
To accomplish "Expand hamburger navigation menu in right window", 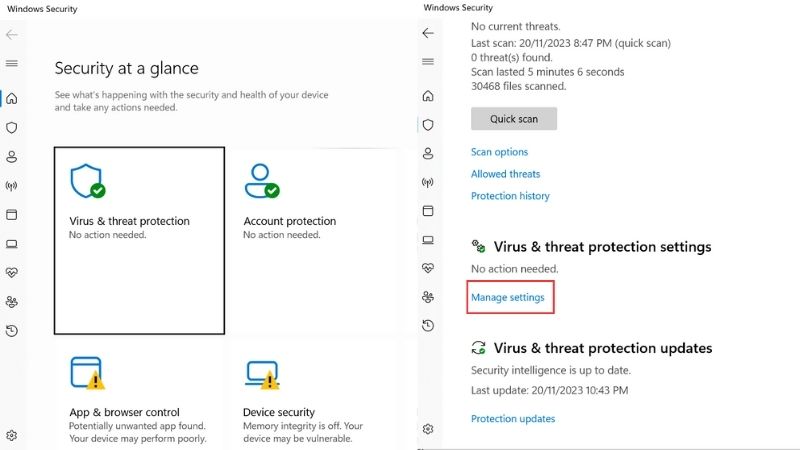I will [428, 62].
